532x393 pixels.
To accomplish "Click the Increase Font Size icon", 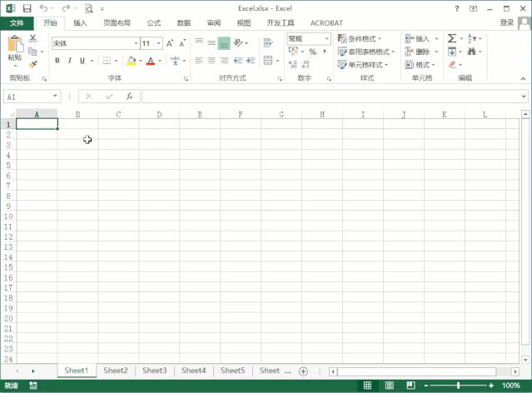I will click(170, 43).
